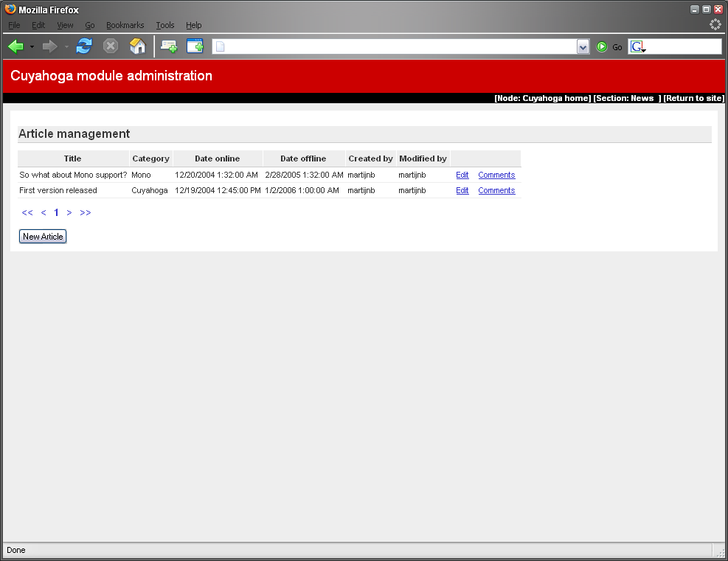728x561 pixels.
Task: Click the Modified by column header
Action: coord(423,158)
